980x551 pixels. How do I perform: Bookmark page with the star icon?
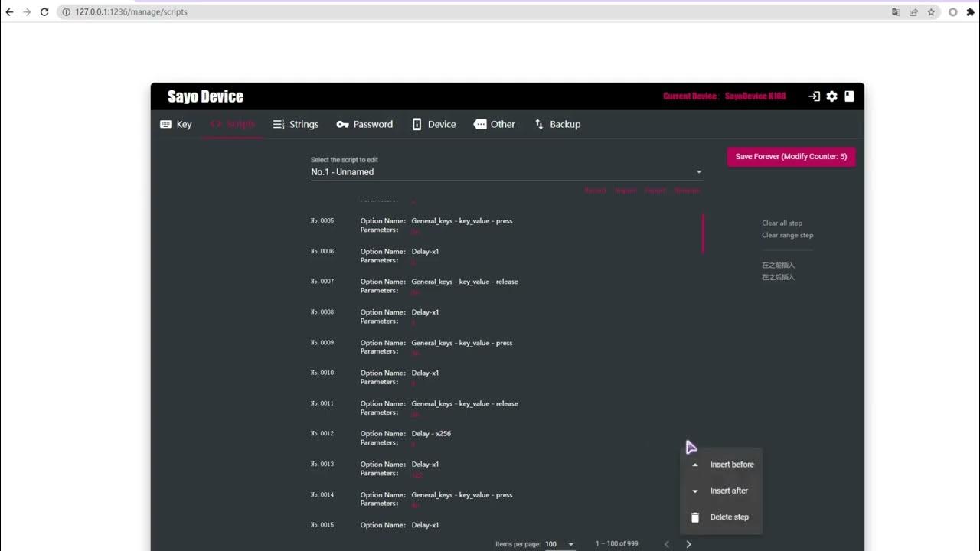tap(931, 12)
